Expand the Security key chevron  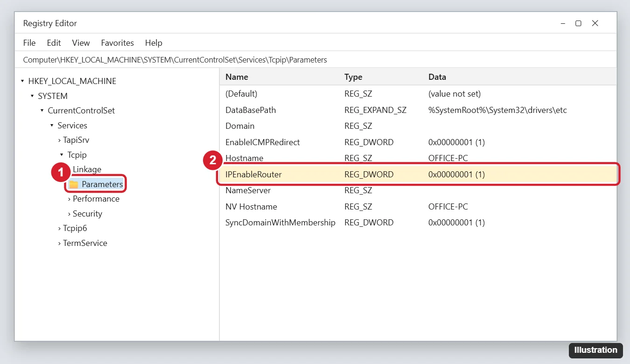coord(69,214)
